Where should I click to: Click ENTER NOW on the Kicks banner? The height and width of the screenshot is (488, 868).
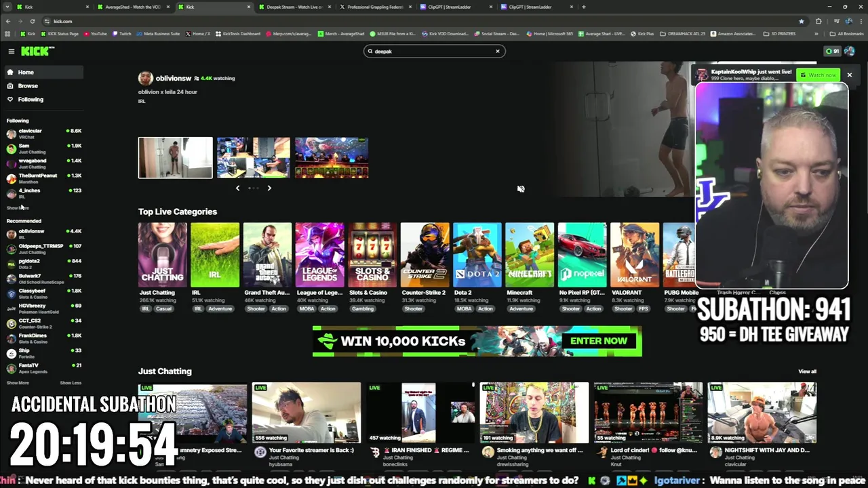pyautogui.click(x=599, y=341)
